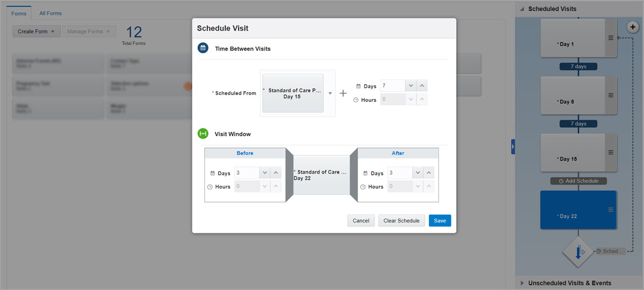This screenshot has height=290, width=644.
Task: Open the Day 15 visit menu icon
Action: click(610, 152)
